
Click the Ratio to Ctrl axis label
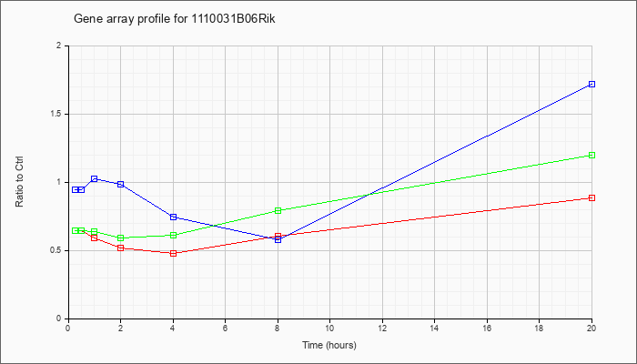19,181
